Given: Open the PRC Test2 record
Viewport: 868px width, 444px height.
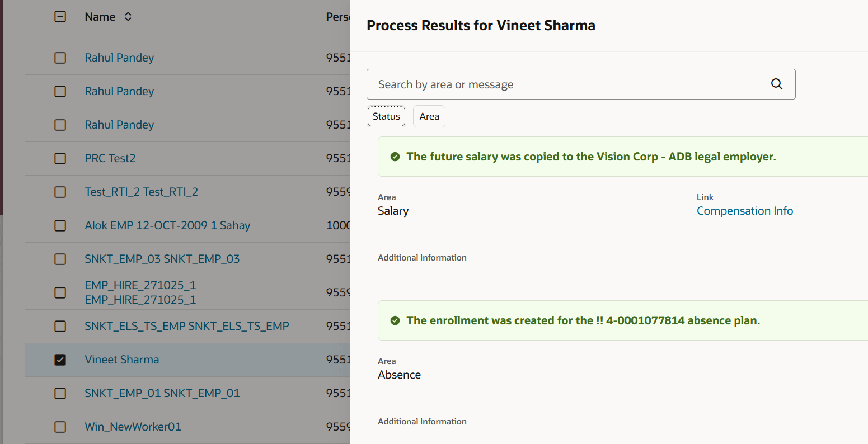Looking at the screenshot, I should 110,158.
